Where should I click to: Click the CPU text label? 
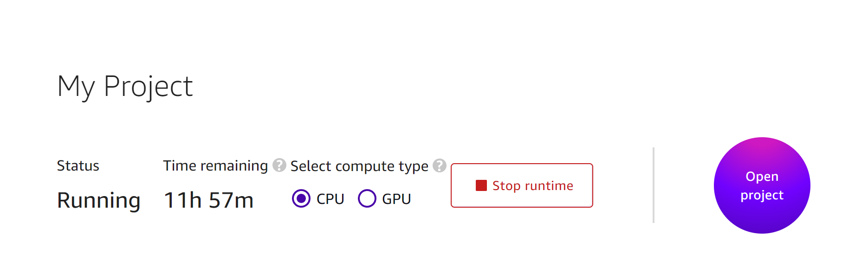330,199
